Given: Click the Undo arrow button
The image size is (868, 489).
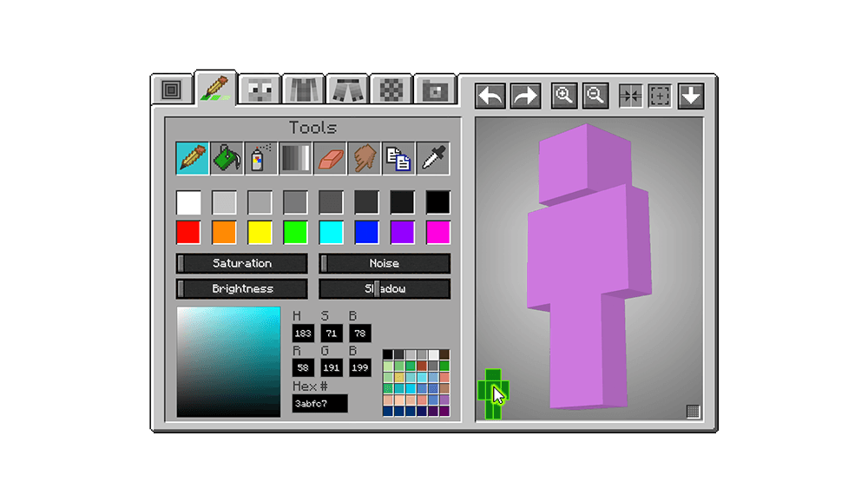Looking at the screenshot, I should coord(490,96).
